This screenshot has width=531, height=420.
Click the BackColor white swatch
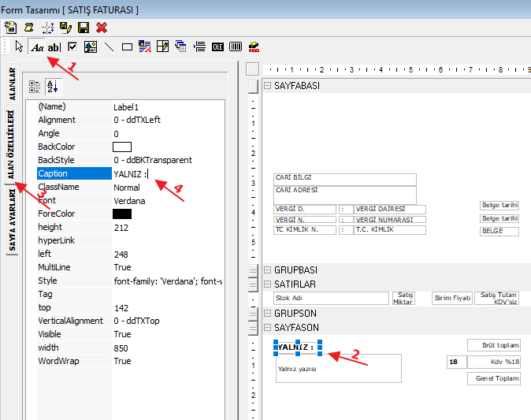[x=122, y=147]
